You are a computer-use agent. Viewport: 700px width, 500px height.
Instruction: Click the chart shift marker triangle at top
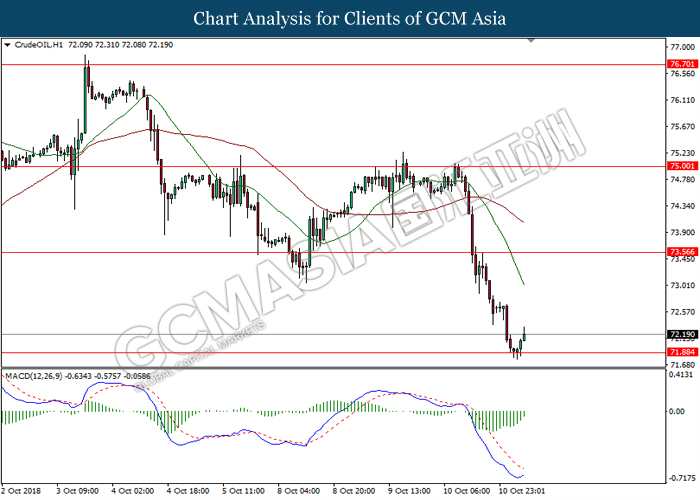coord(531,41)
